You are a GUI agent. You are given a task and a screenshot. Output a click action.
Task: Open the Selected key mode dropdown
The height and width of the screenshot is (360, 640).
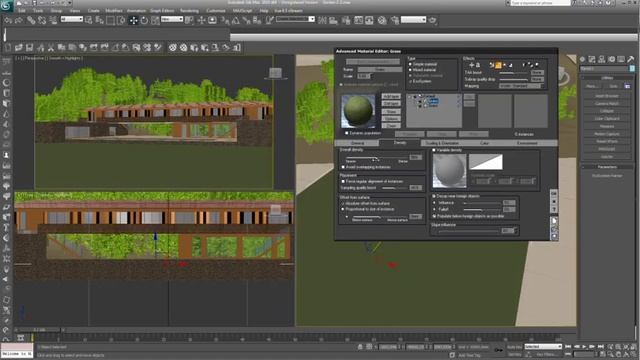click(x=542, y=347)
